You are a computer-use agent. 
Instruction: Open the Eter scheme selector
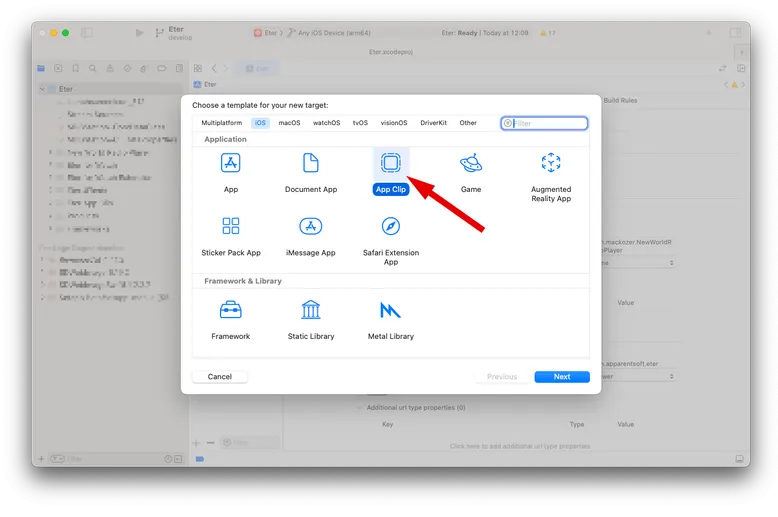265,33
